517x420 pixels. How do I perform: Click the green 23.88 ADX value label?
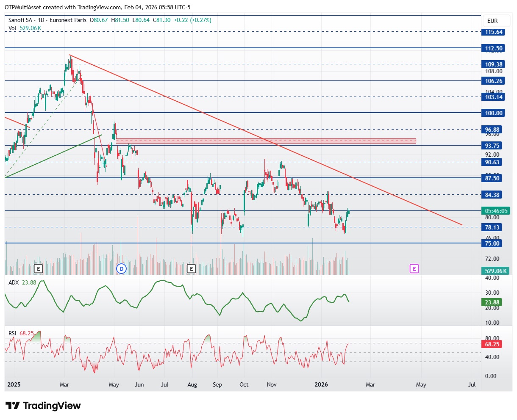tap(492, 302)
